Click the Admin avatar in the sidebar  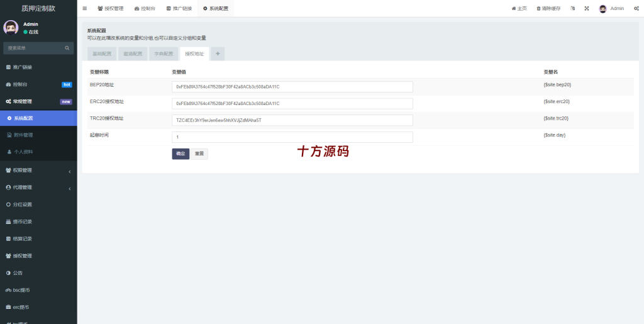coord(11,28)
